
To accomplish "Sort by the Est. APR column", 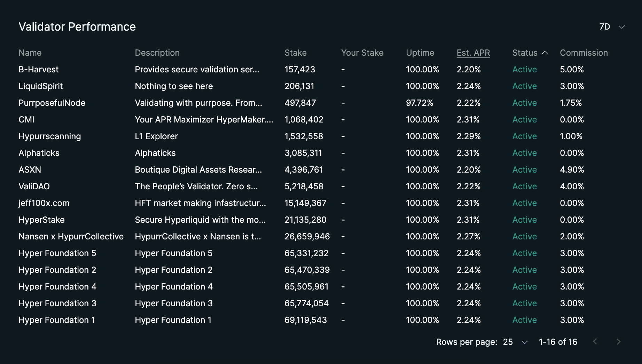I will (473, 53).
